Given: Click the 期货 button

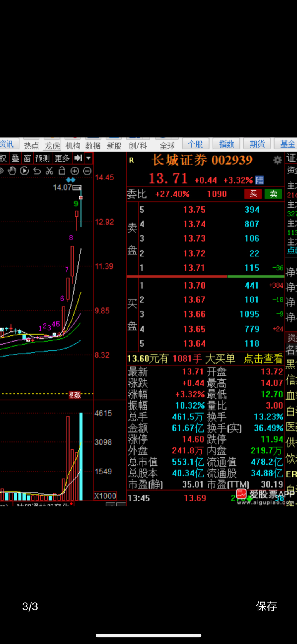Looking at the screenshot, I should (257, 144).
